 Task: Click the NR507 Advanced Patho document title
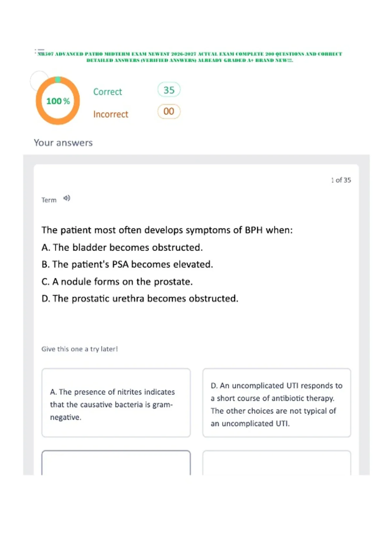[x=189, y=57]
